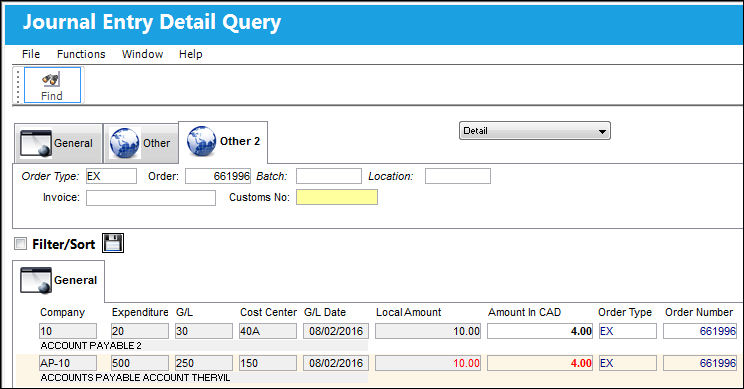Click the empty Location field

[x=458, y=176]
